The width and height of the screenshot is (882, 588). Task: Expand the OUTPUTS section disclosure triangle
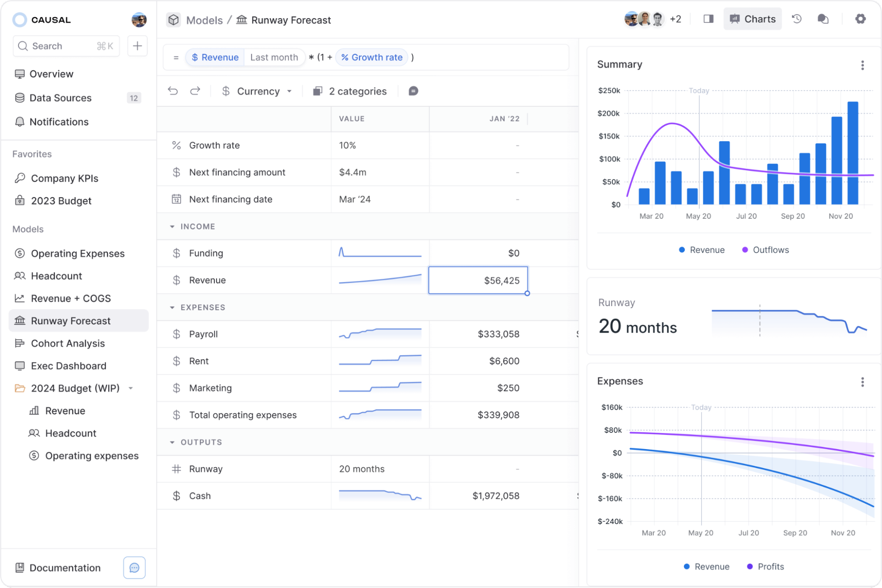pyautogui.click(x=172, y=442)
